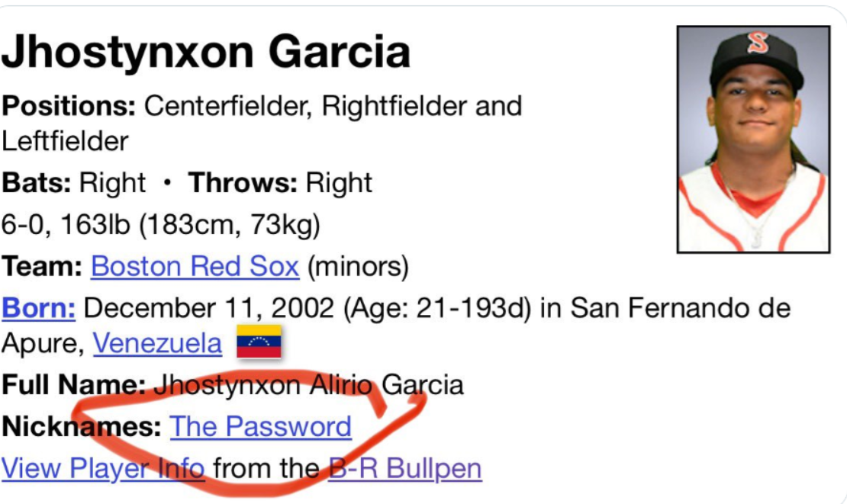The height and width of the screenshot is (504, 847).
Task: Click the player headshot photo
Action: [x=753, y=139]
